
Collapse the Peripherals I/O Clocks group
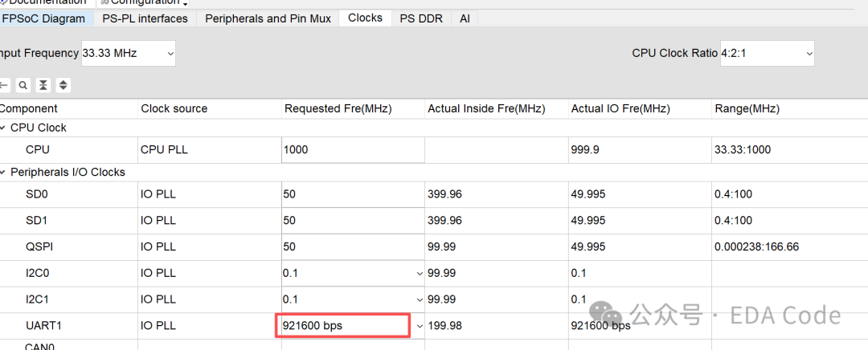(x=4, y=172)
